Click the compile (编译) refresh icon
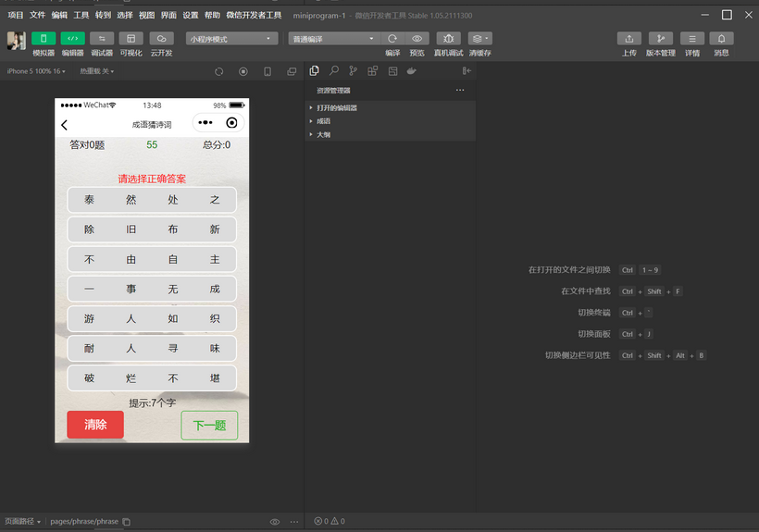Image resolution: width=759 pixels, height=532 pixels. [392, 38]
